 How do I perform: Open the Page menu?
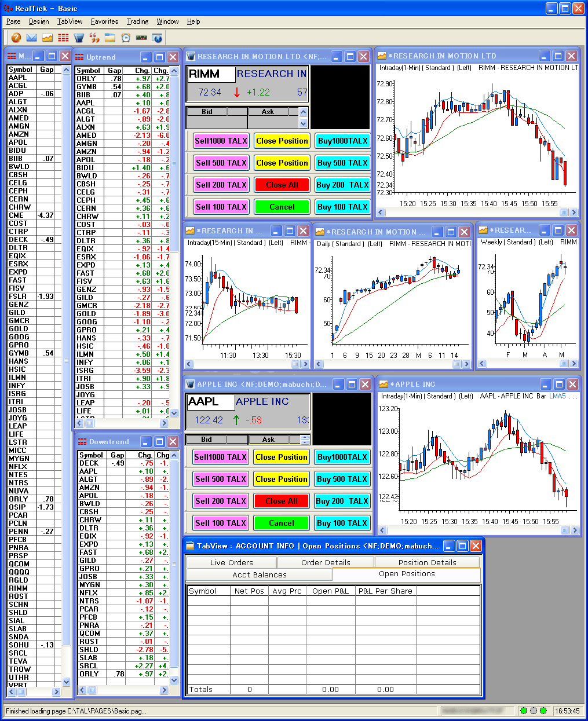pyautogui.click(x=13, y=21)
